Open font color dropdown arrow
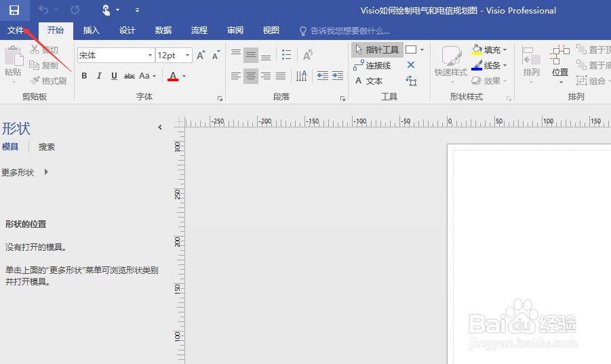This screenshot has height=364, width=611. click(184, 77)
